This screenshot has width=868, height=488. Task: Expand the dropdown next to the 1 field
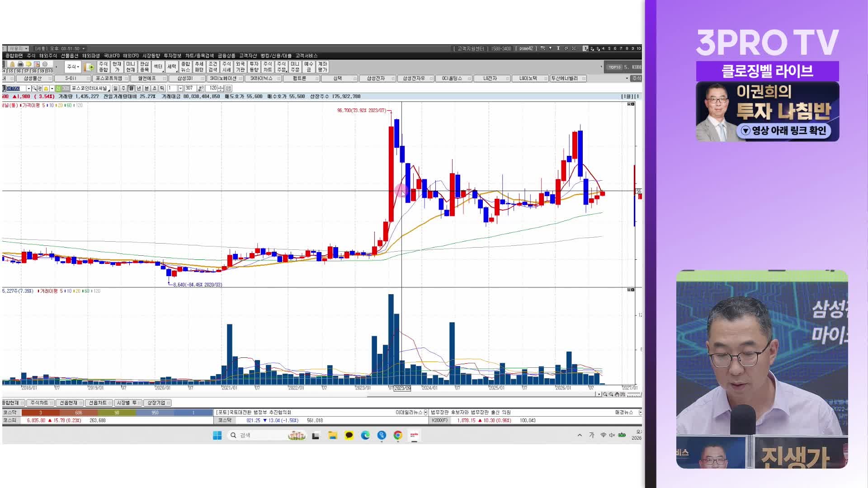pyautogui.click(x=180, y=89)
